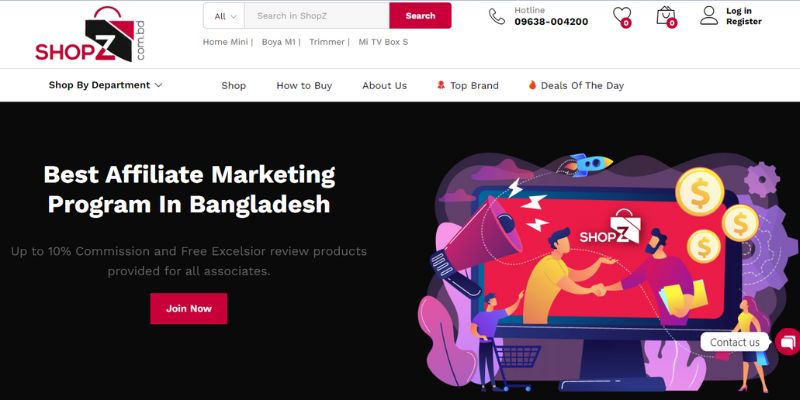
Task: Open the Contact us chat bubble icon
Action: click(787, 342)
